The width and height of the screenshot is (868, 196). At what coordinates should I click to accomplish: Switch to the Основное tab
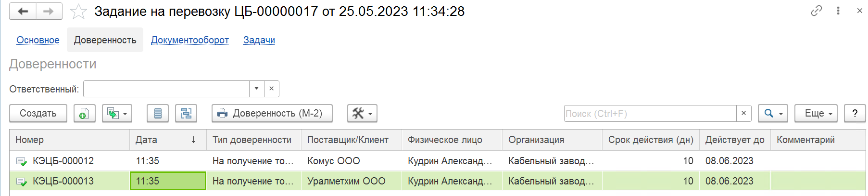point(38,40)
